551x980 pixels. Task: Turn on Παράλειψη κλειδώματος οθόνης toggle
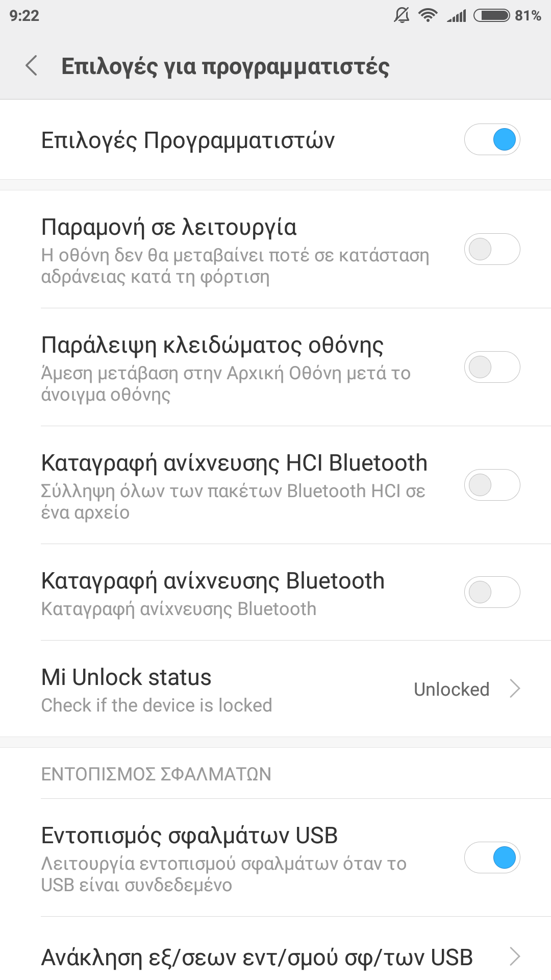click(492, 367)
